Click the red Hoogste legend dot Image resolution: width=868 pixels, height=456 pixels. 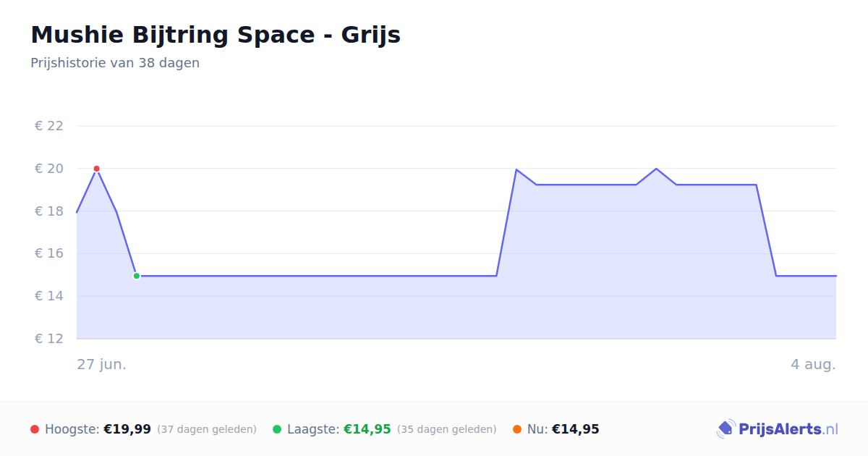tap(35, 429)
